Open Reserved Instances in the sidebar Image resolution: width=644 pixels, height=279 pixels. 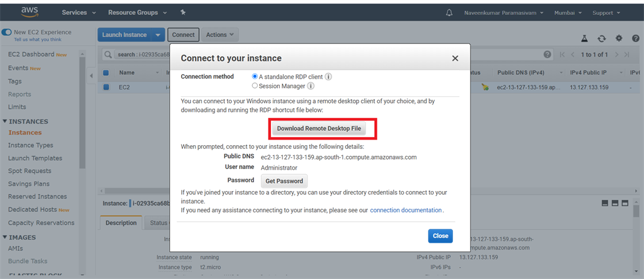[37, 197]
